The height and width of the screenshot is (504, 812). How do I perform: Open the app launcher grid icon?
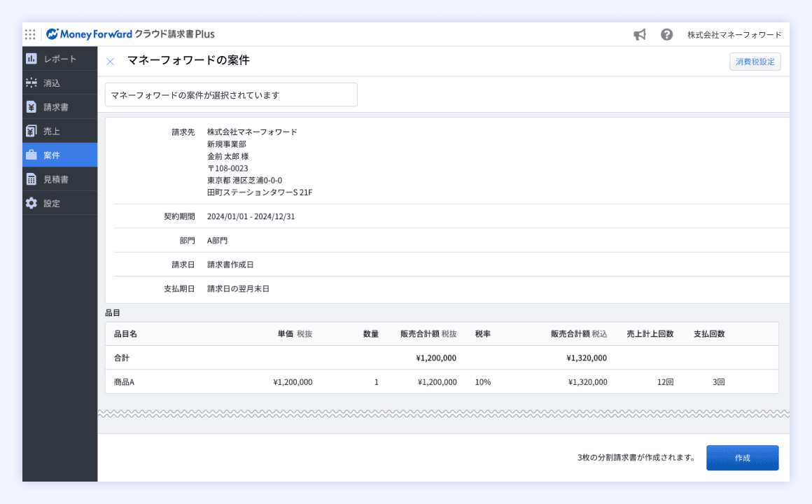click(x=30, y=34)
